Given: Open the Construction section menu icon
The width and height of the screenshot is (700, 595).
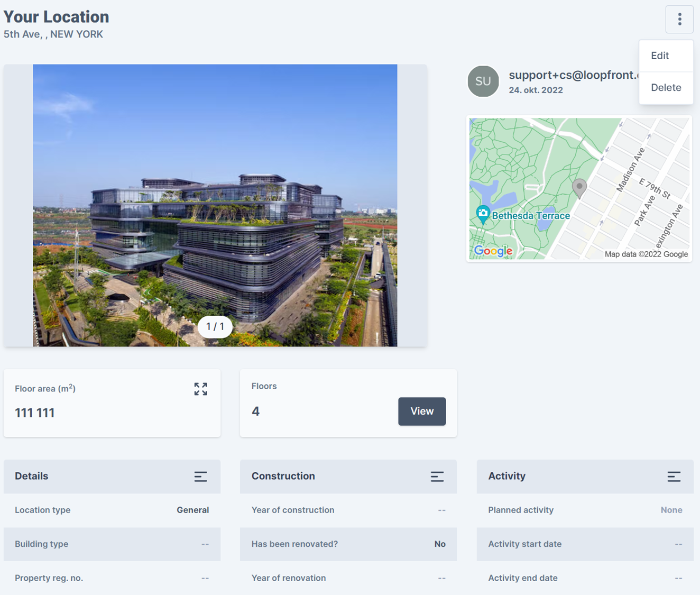Looking at the screenshot, I should coord(437,477).
